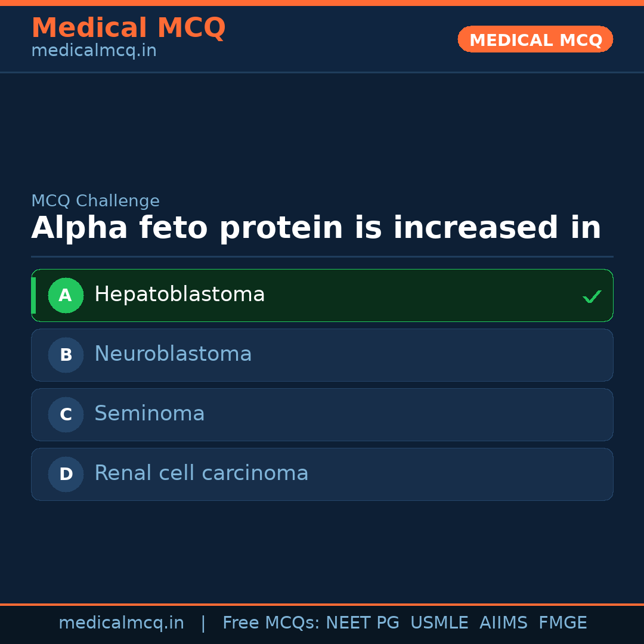Image resolution: width=644 pixels, height=644 pixels.
Task: Click the green A option circle
Action: pos(66,295)
